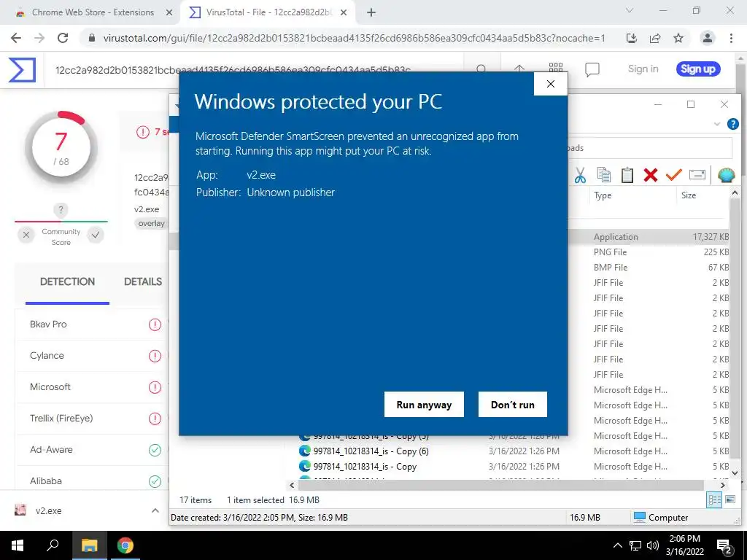
Task: Select the VirusTotal File browser tab
Action: (x=268, y=12)
